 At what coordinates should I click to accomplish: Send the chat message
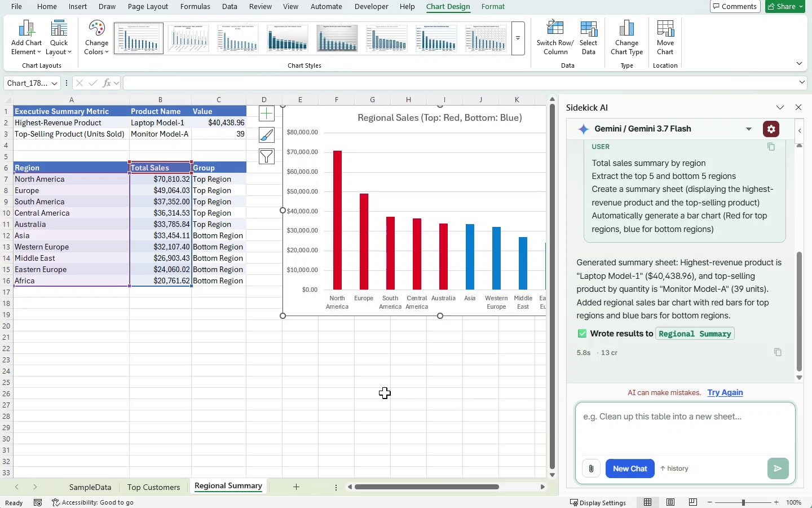click(x=778, y=468)
